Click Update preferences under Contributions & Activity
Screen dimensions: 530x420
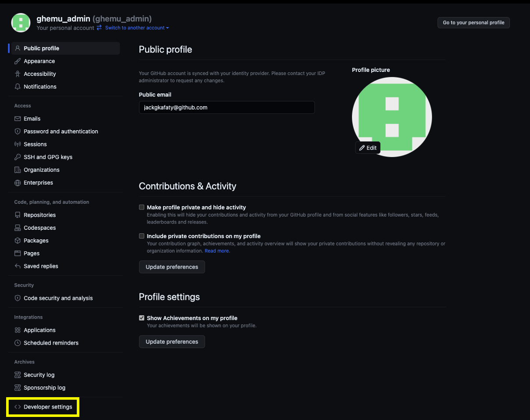tap(172, 267)
